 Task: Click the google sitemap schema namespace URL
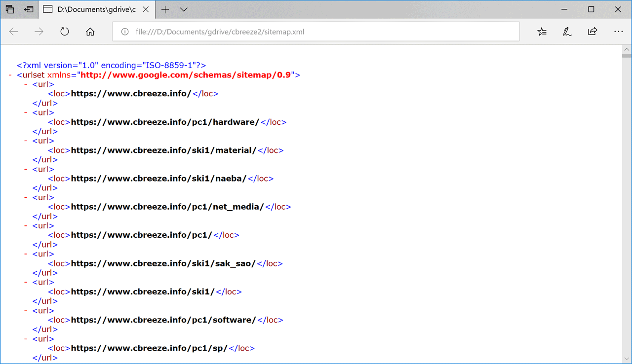point(186,75)
